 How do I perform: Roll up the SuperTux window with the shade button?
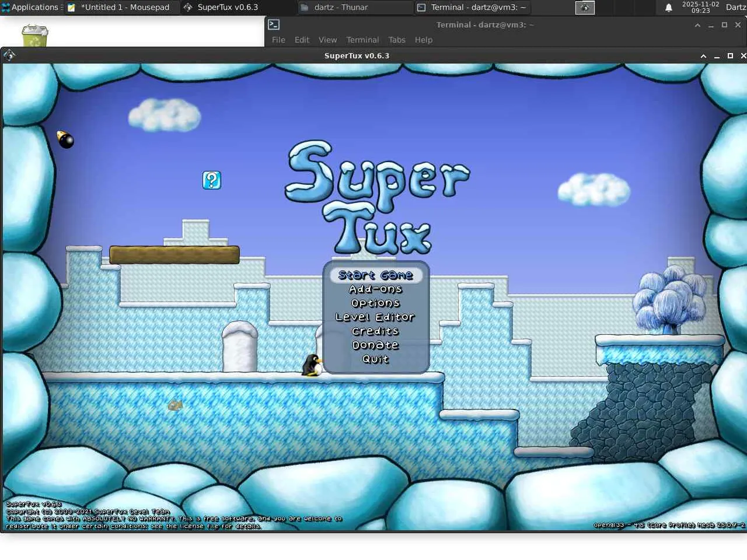pyautogui.click(x=703, y=56)
